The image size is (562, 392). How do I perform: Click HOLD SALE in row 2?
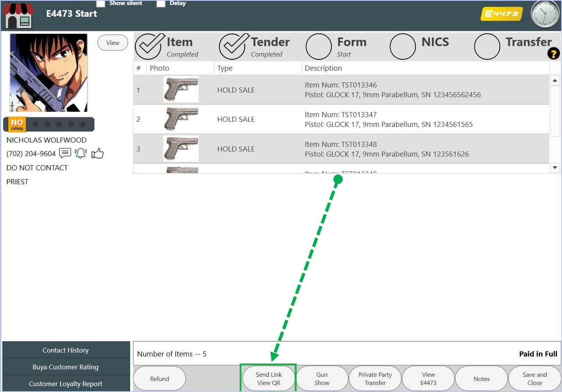236,119
